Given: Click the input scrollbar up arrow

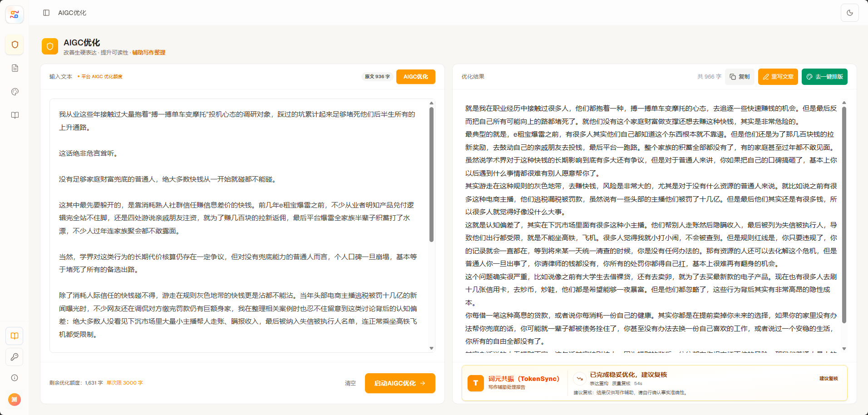Looking at the screenshot, I should (x=431, y=103).
